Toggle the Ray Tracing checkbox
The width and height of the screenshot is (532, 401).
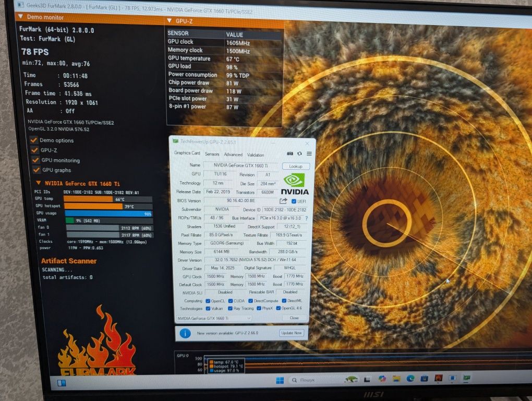pyautogui.click(x=231, y=308)
